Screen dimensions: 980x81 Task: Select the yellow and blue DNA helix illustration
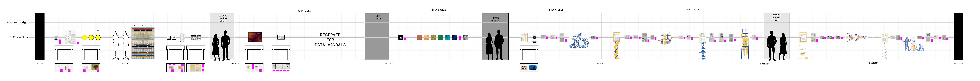point(617,51)
